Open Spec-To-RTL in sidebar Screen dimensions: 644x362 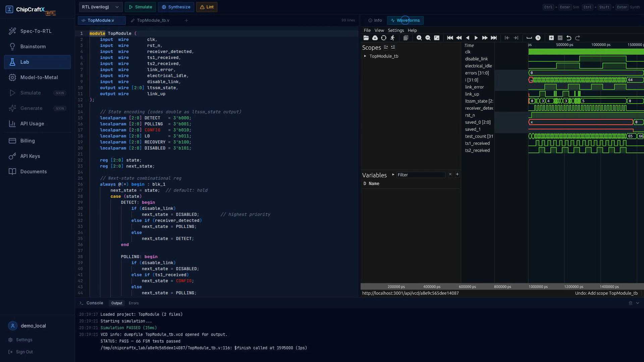37,31
